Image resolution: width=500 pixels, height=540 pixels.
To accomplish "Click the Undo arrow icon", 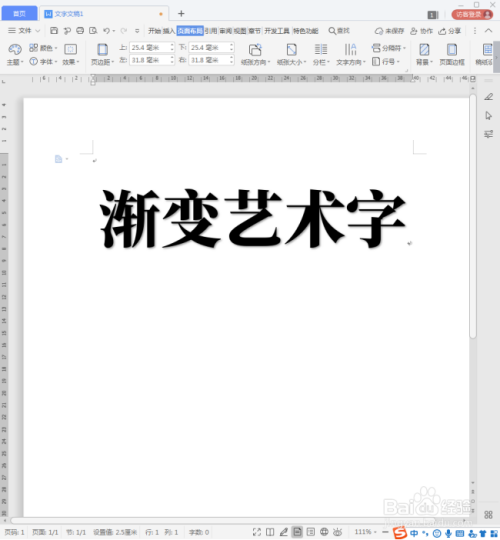I will tap(106, 31).
